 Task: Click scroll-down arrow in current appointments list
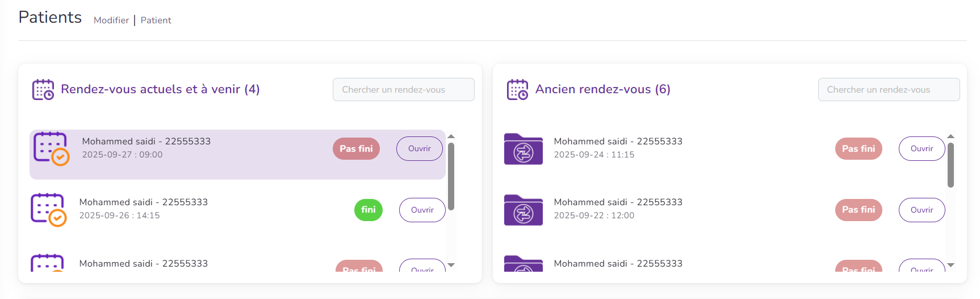point(451,265)
